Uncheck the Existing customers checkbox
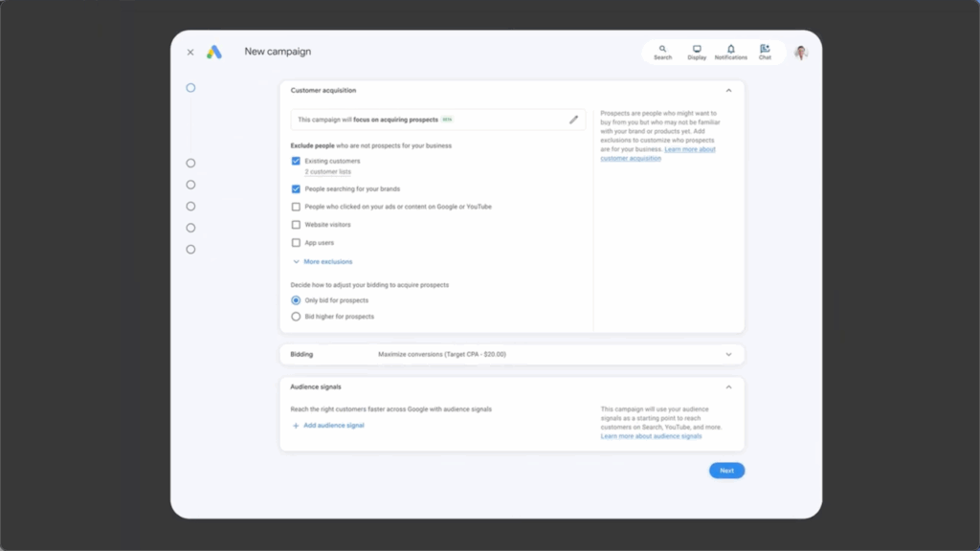This screenshot has width=980, height=551. click(x=296, y=161)
